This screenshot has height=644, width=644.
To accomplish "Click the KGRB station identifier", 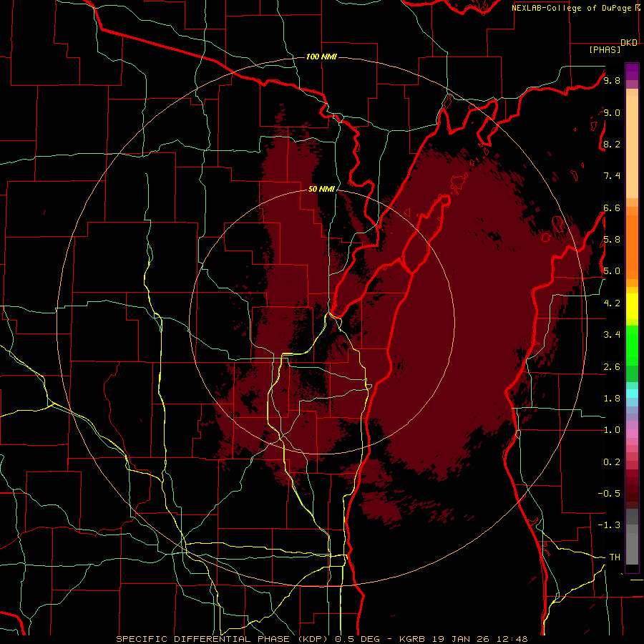I will pos(412,639).
